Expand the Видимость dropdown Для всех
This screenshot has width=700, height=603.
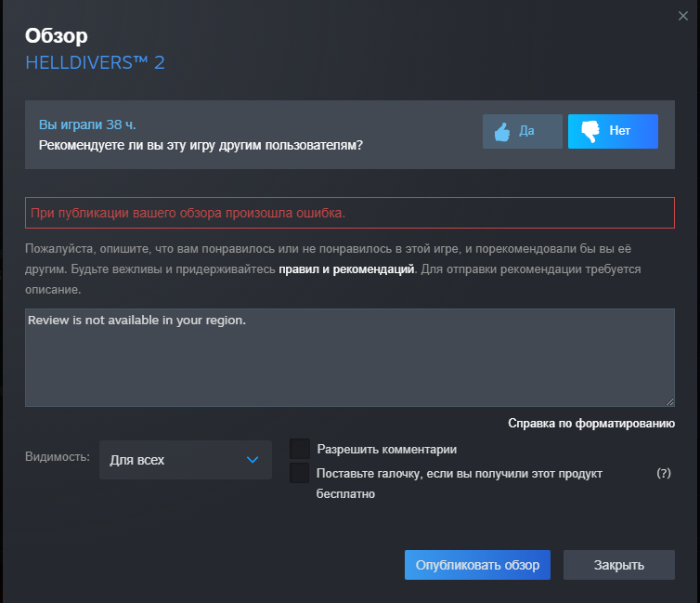pyautogui.click(x=186, y=460)
